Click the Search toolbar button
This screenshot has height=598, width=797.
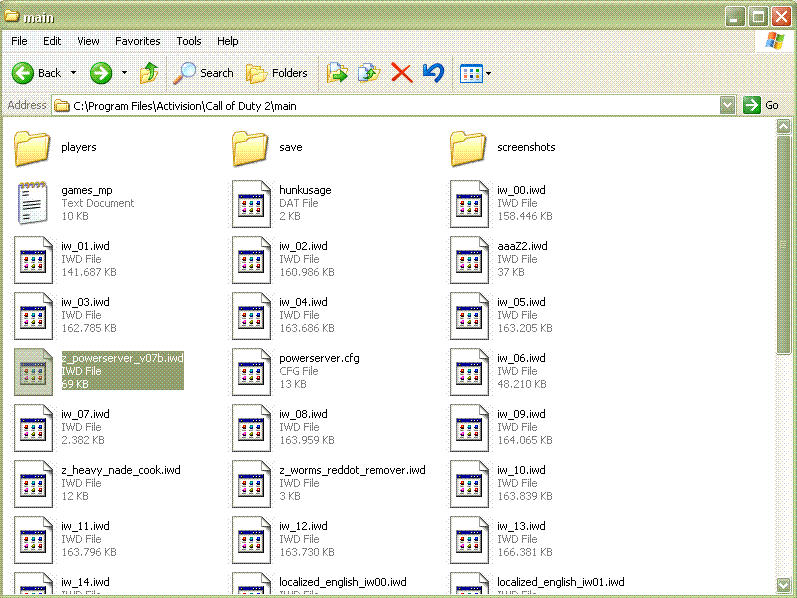point(203,73)
